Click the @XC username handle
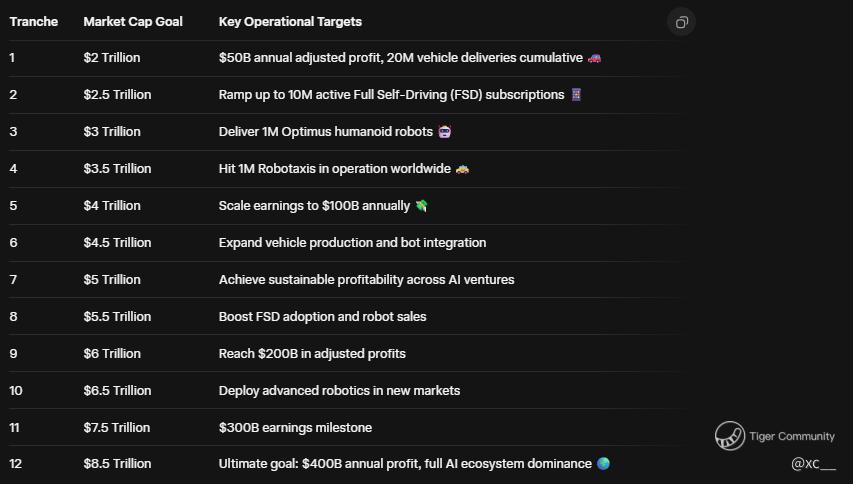This screenshot has width=853, height=484. (813, 464)
